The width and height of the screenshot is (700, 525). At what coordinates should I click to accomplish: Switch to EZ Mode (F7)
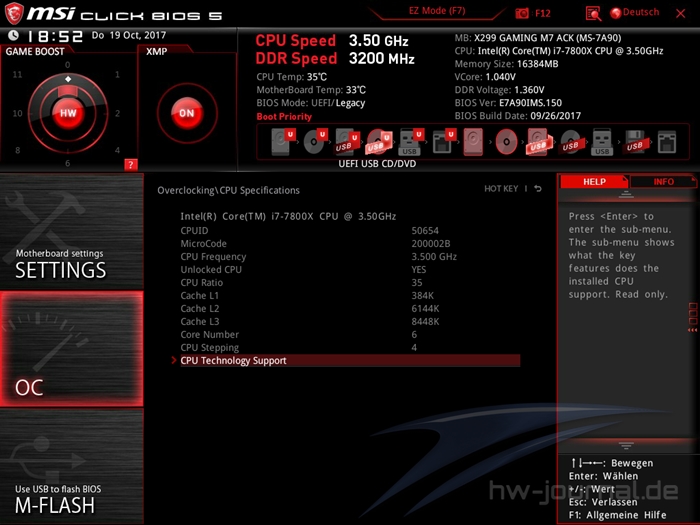pyautogui.click(x=437, y=11)
